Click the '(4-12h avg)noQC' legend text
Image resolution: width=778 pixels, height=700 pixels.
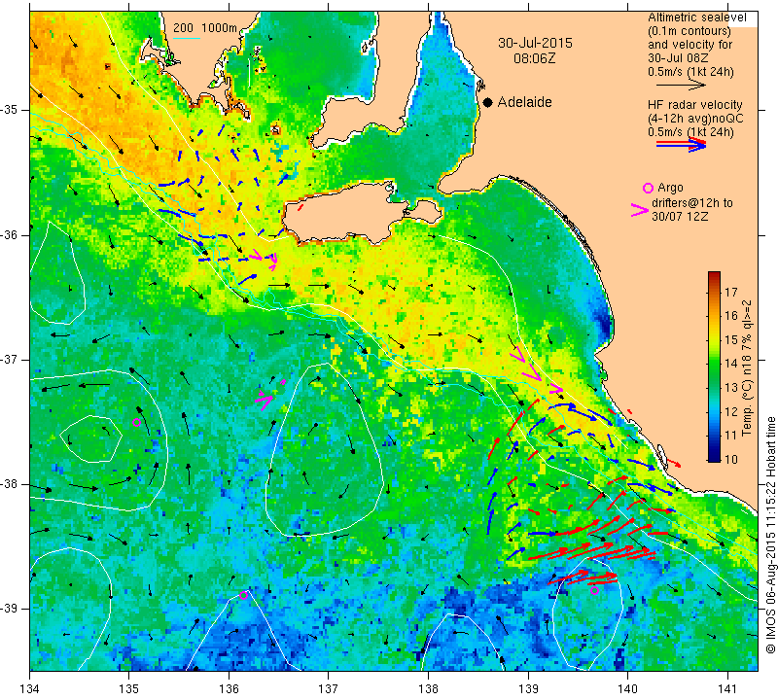[x=695, y=119]
